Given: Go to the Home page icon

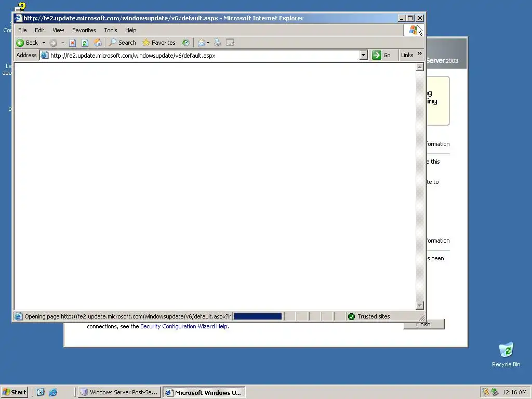Looking at the screenshot, I should coord(98,43).
